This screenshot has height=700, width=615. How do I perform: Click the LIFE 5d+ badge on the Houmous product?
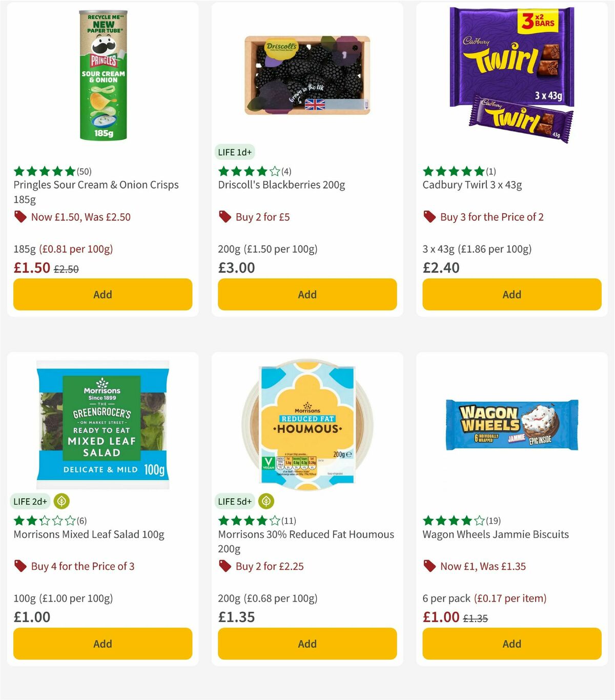pyautogui.click(x=235, y=501)
